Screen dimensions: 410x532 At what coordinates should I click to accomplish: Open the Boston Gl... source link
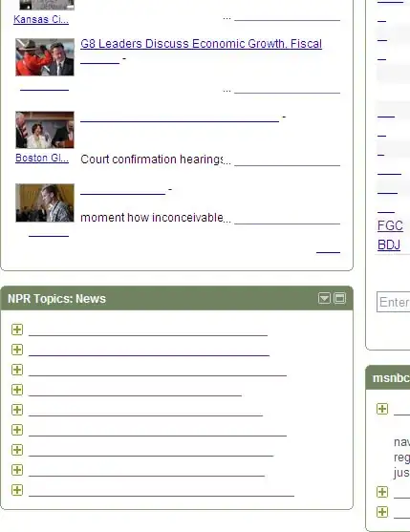42,159
